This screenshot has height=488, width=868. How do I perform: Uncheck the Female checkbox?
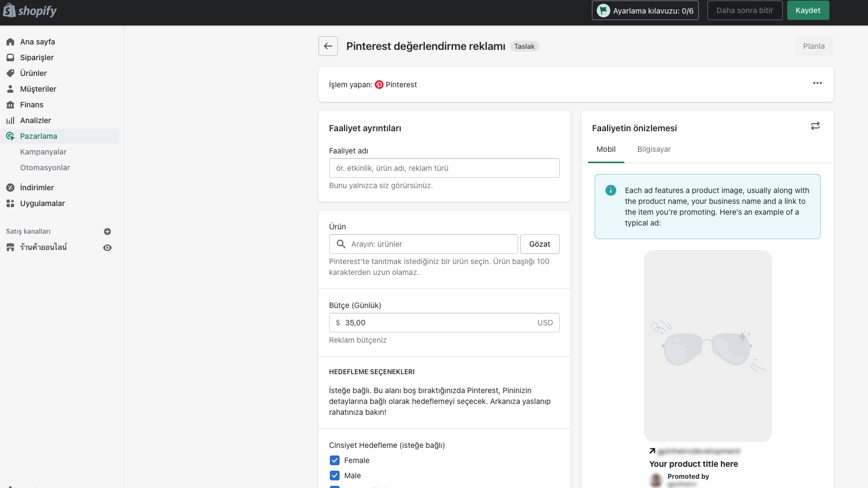335,460
